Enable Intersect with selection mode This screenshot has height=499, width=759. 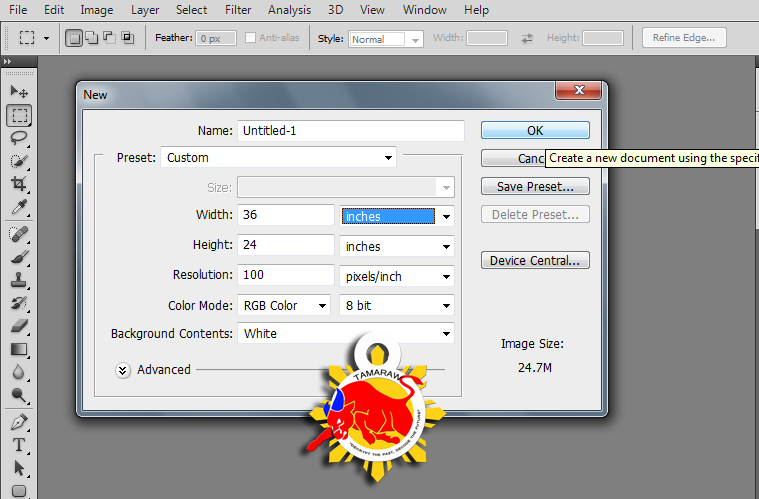(x=127, y=38)
